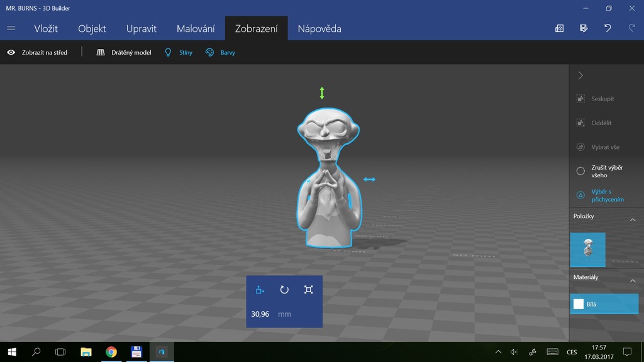Toggle Barvy colors display
Screen dimensions: 644x362
pos(220,53)
